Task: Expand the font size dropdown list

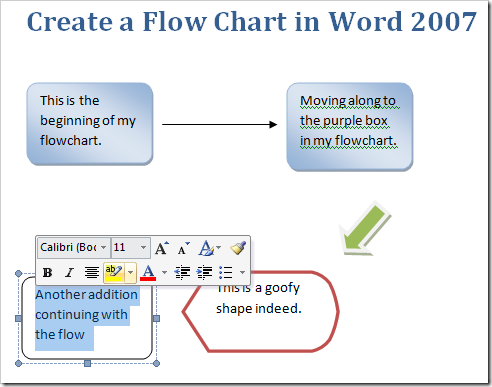Action: [x=144, y=248]
